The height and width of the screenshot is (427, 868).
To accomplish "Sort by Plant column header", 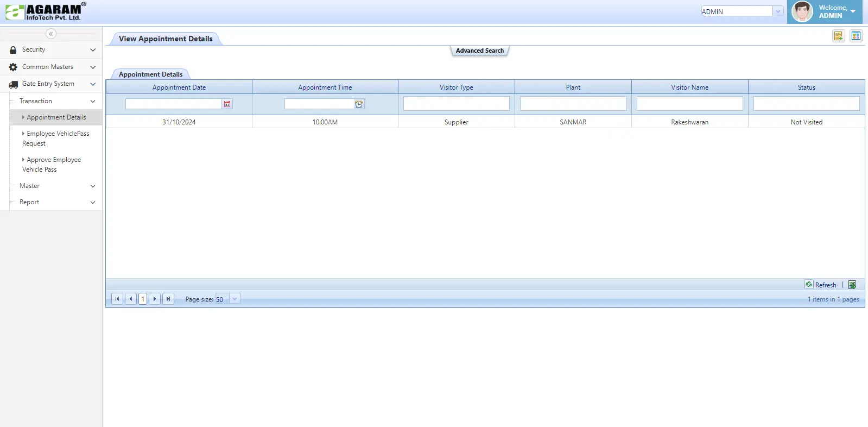I will pyautogui.click(x=573, y=87).
